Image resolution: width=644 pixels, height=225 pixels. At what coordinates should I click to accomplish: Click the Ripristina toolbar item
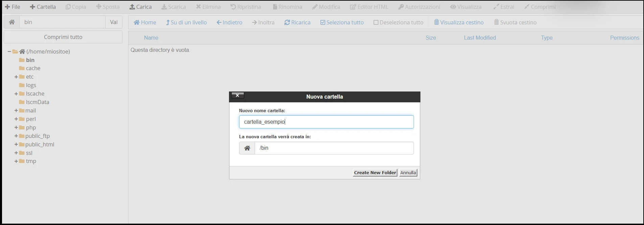coord(246,7)
